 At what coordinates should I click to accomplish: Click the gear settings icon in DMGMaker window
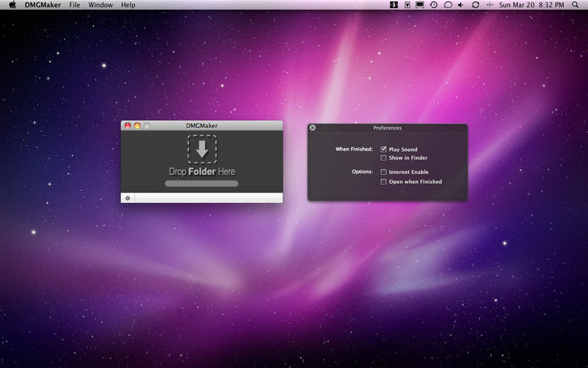tap(127, 198)
